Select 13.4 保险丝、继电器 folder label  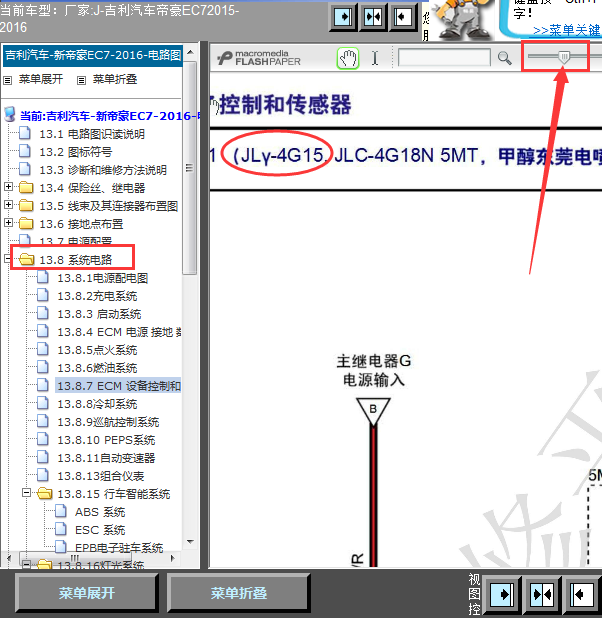(x=92, y=188)
